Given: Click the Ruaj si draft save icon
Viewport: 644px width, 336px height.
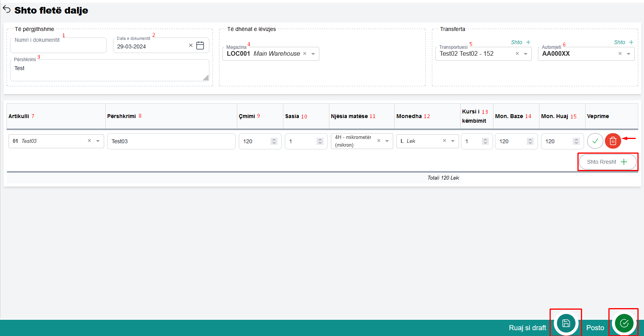Looking at the screenshot, I should coord(566,323).
